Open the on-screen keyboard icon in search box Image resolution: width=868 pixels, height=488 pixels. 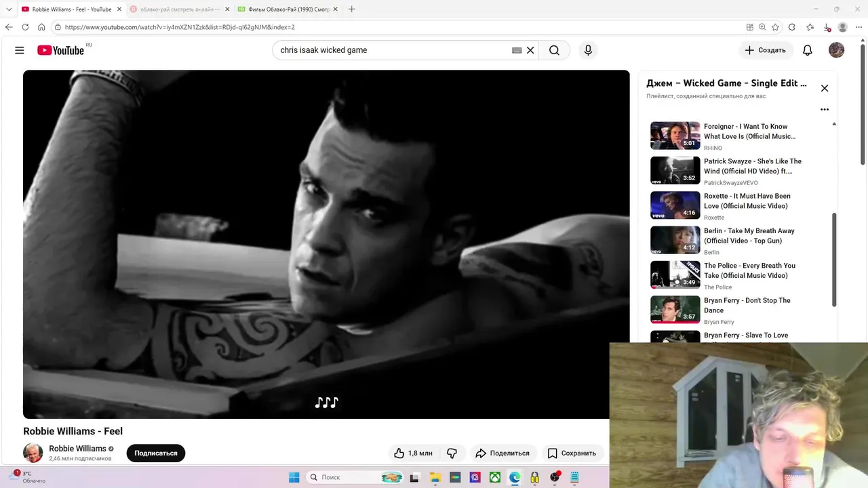pos(517,50)
